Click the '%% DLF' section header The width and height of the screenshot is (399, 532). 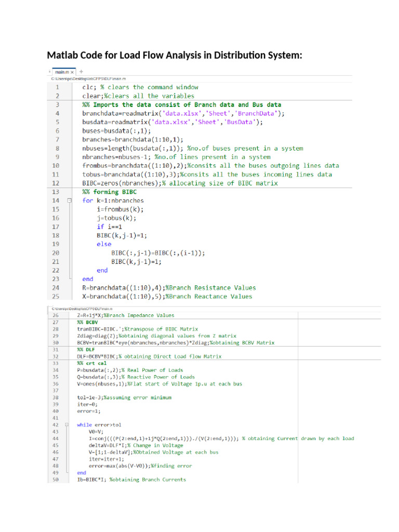86,350
